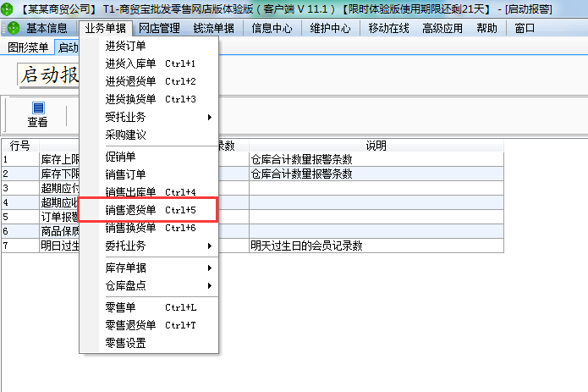Screen dimensions: 588x392
Task: Open the 高级应用 menu
Action: [x=442, y=28]
